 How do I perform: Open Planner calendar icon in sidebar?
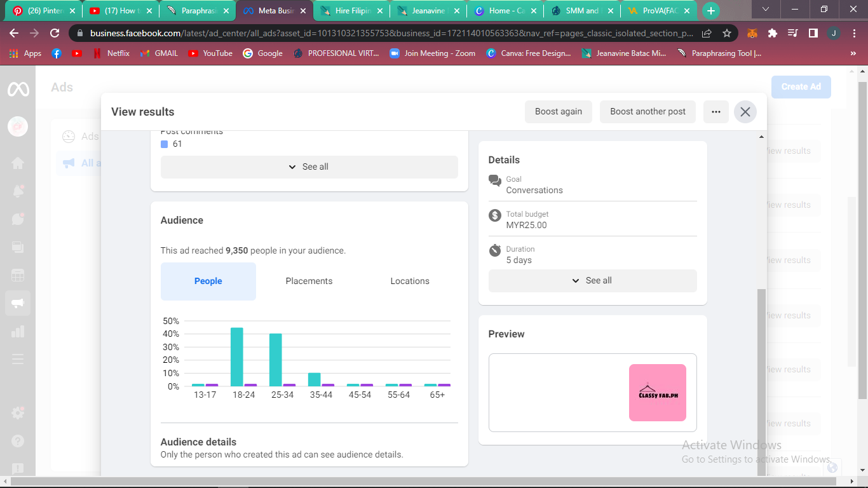tap(18, 275)
